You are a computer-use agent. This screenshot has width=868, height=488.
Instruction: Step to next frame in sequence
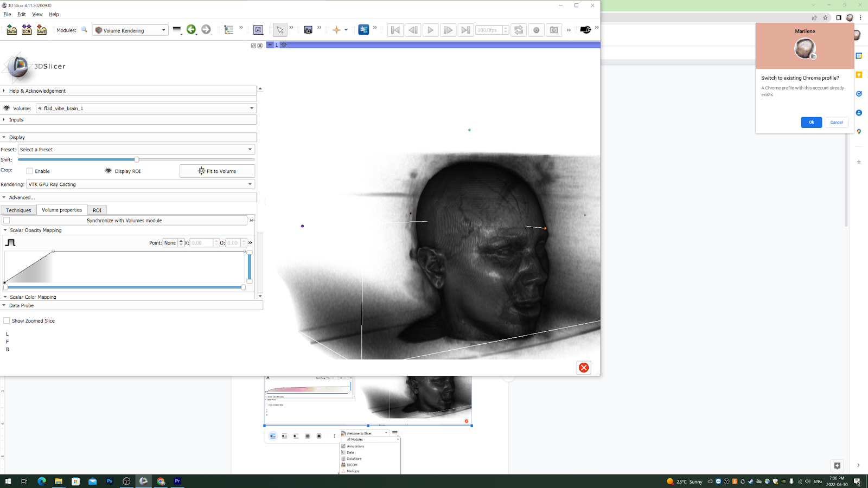(448, 30)
